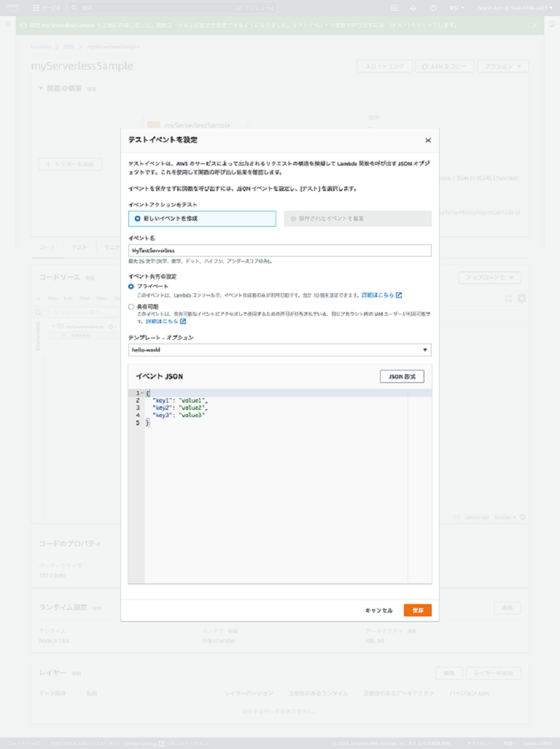Viewport: 560px width, 749px height.
Task: Switch to the テスト tab
Action: point(79,247)
